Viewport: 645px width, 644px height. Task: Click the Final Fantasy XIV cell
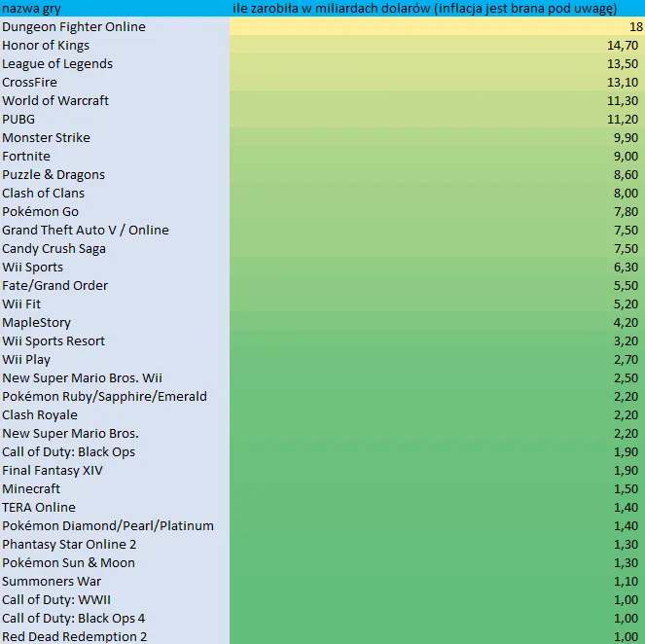115,471
